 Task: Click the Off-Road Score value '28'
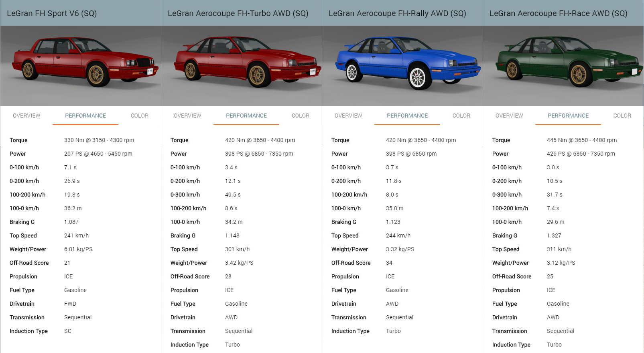pyautogui.click(x=228, y=276)
